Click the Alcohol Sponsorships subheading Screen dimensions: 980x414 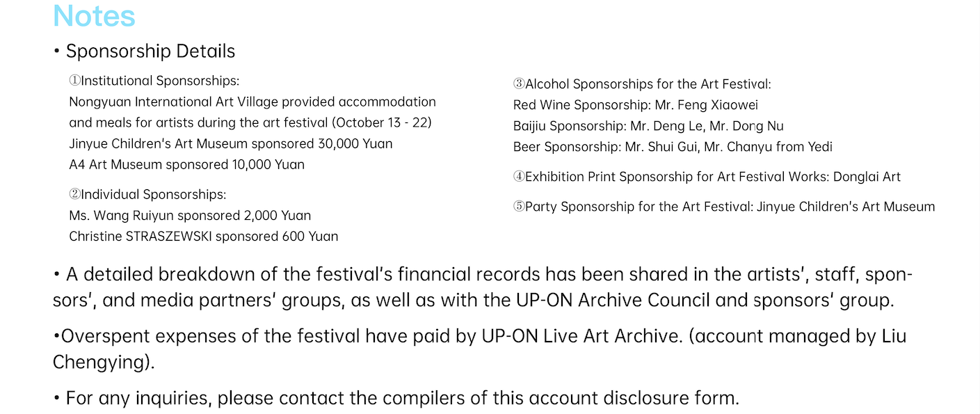coord(642,84)
